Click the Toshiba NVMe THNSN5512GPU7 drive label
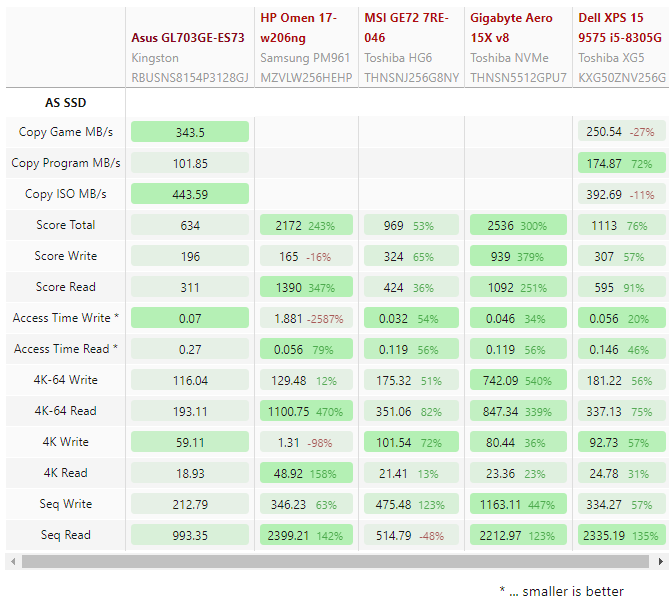This screenshot has width=671, height=601. [518, 68]
